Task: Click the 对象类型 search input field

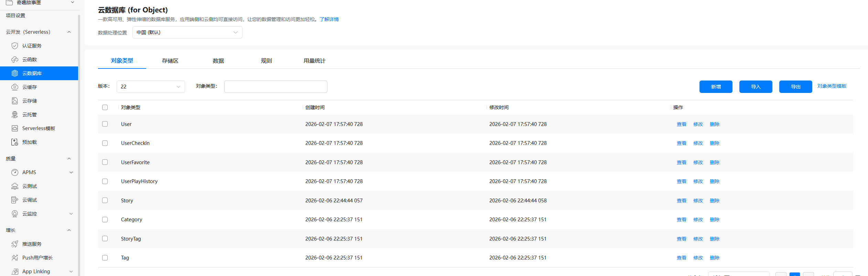Action: click(276, 87)
